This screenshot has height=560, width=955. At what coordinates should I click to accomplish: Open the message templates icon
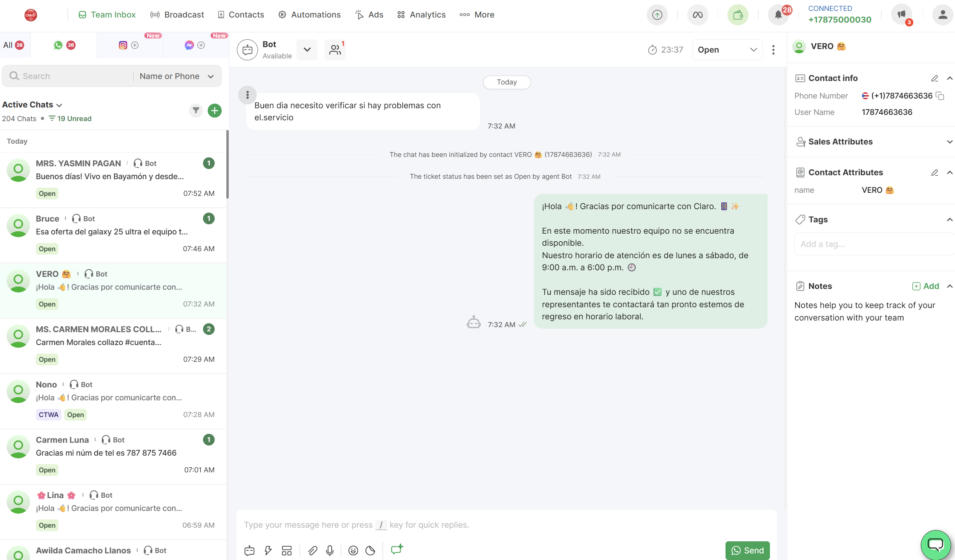click(x=287, y=550)
